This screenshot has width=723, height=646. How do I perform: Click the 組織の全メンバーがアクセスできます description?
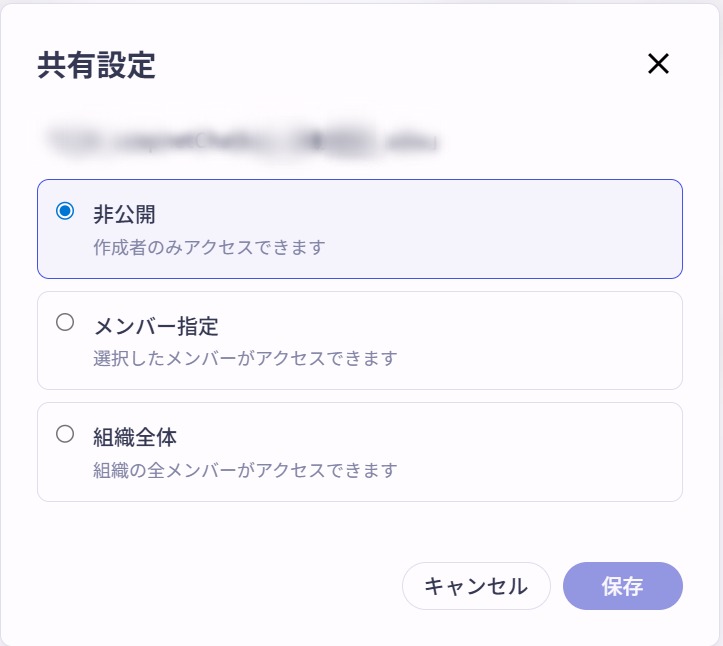[x=245, y=470]
